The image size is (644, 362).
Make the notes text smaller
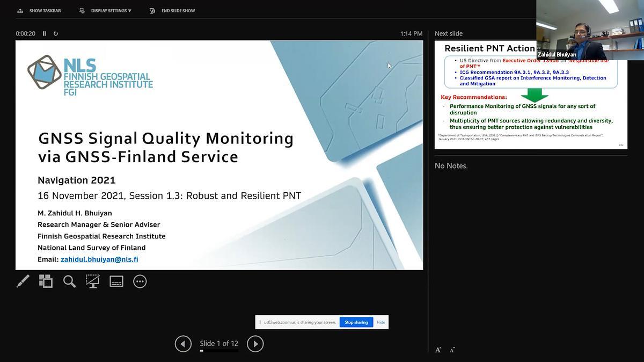[x=452, y=350]
